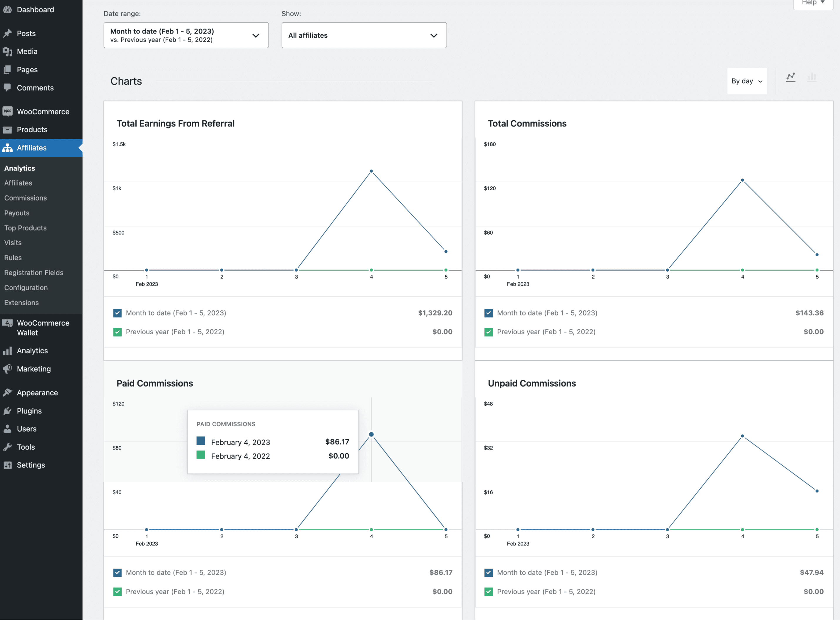840x620 pixels.
Task: Open the Payouts submenu item
Action: (17, 213)
